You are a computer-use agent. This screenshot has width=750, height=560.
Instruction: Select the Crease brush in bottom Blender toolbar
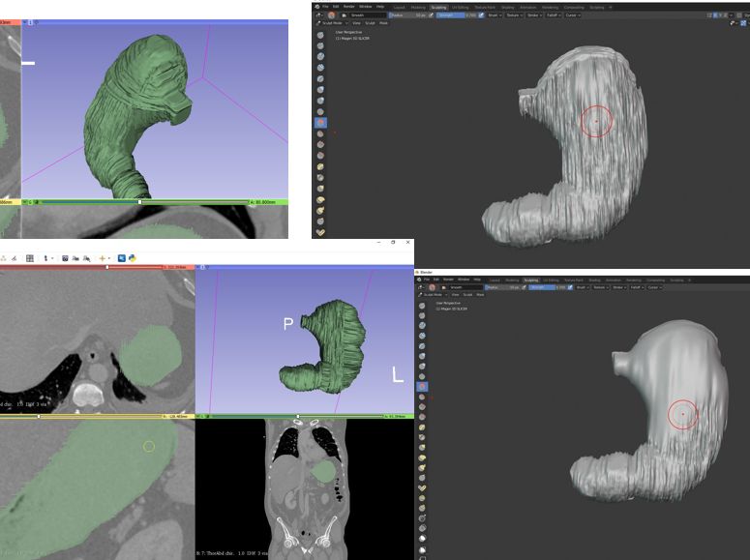tap(422, 376)
